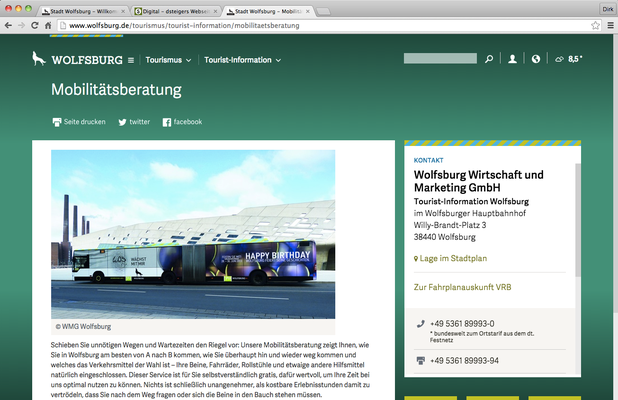
Task: Click the browser forward arrow
Action: (21, 26)
